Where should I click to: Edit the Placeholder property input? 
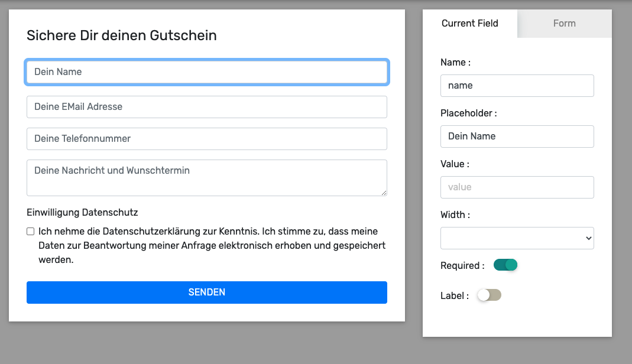(517, 136)
